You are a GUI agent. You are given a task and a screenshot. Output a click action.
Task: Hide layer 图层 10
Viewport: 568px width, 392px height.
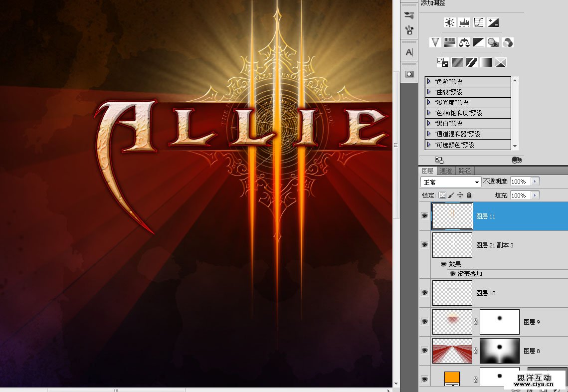(424, 293)
